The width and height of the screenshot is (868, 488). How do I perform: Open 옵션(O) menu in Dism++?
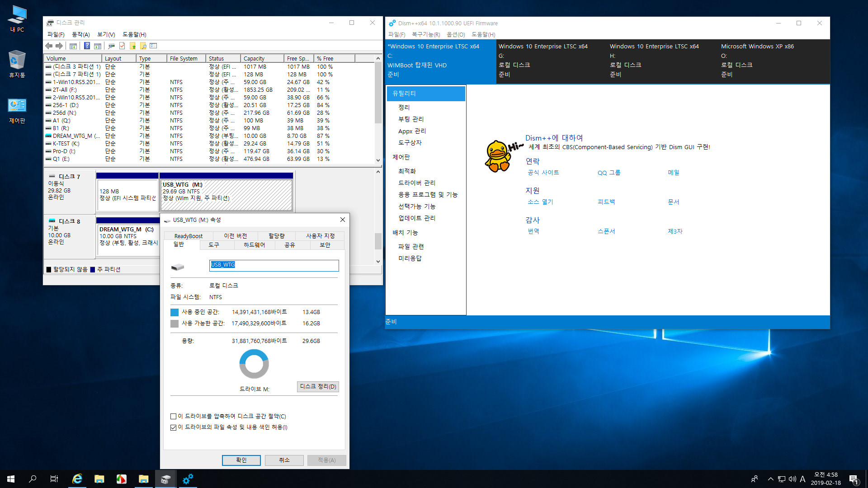pyautogui.click(x=456, y=34)
